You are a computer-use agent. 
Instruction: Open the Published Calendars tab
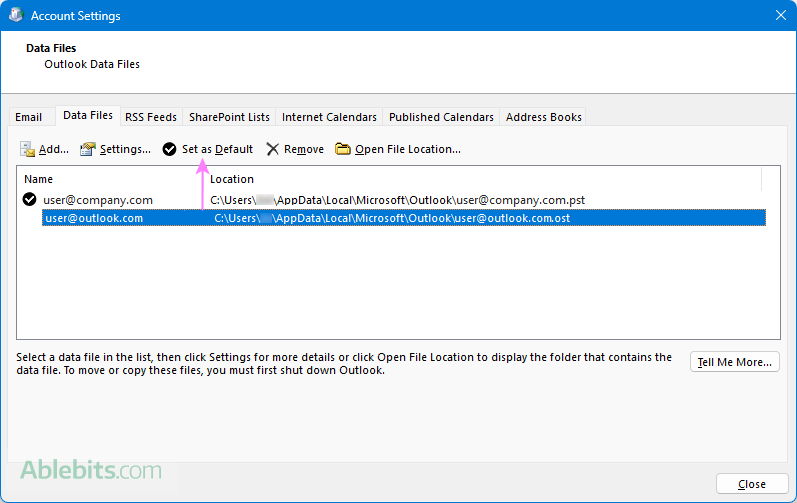(441, 117)
